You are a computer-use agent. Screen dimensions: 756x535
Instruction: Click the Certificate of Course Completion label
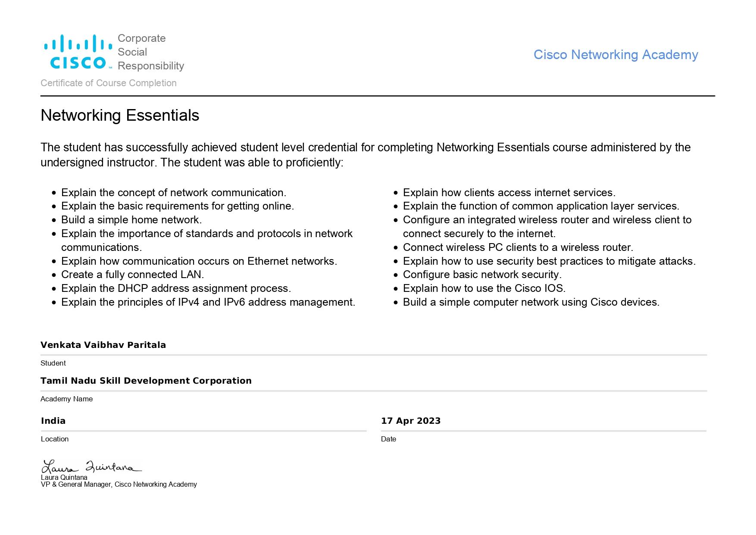[109, 83]
